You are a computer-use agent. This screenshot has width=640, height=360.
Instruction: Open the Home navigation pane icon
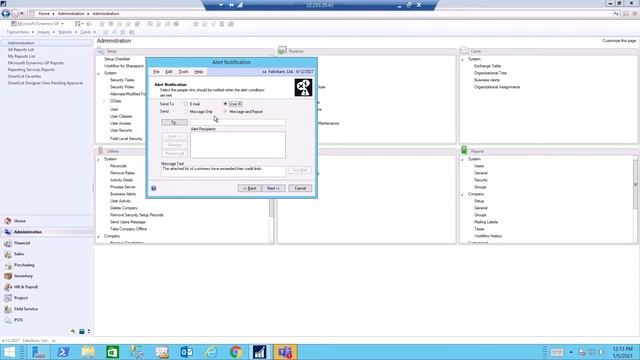coord(8,221)
